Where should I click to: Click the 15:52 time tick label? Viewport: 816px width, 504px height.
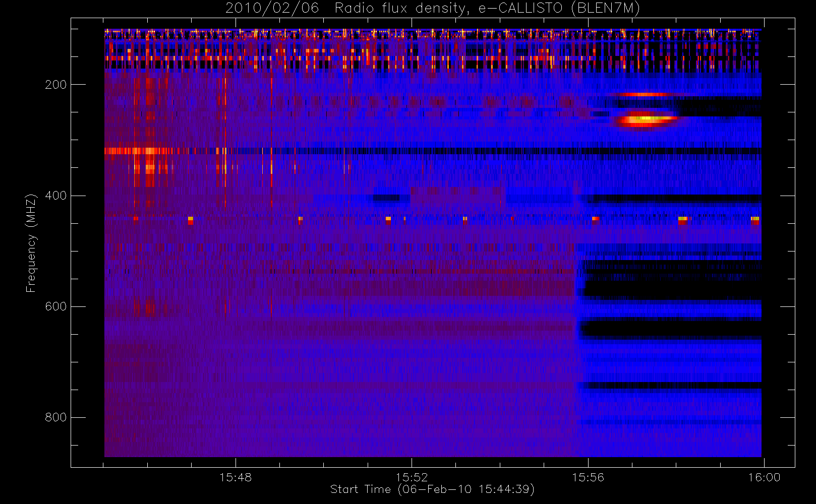[412, 477]
